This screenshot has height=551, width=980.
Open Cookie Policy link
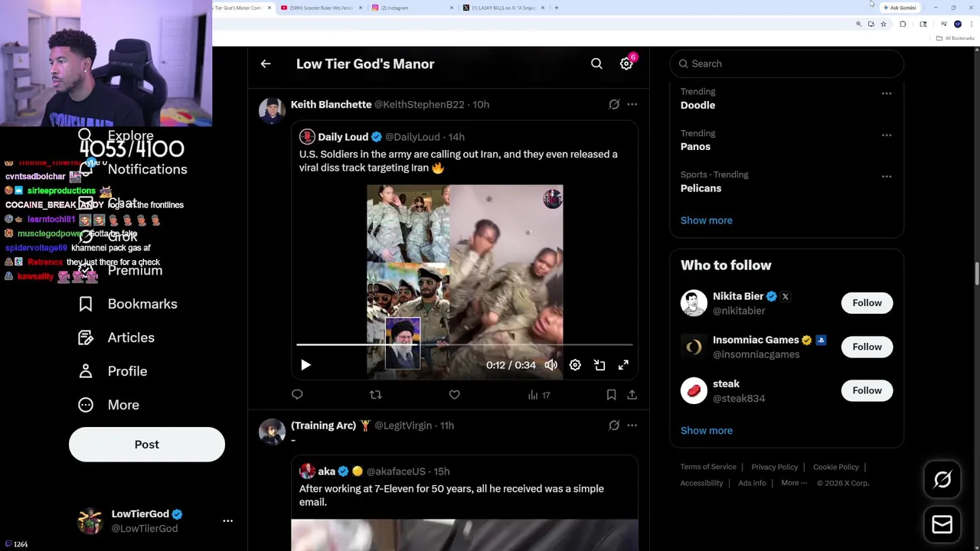coord(836,467)
